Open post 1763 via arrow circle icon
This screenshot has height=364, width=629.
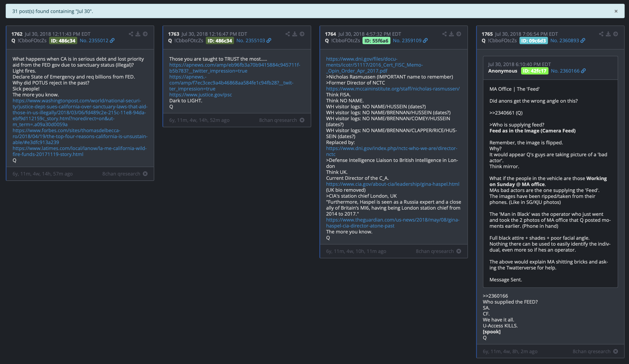(x=302, y=34)
